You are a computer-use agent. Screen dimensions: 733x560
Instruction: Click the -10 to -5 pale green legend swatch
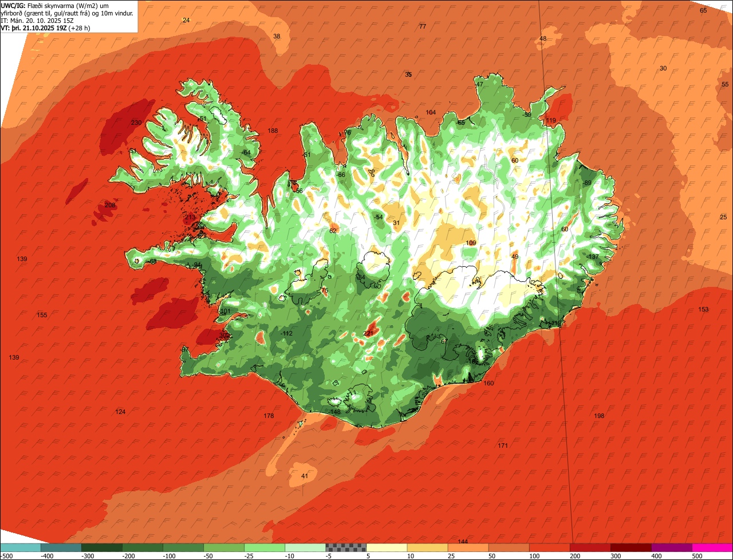coord(305,547)
